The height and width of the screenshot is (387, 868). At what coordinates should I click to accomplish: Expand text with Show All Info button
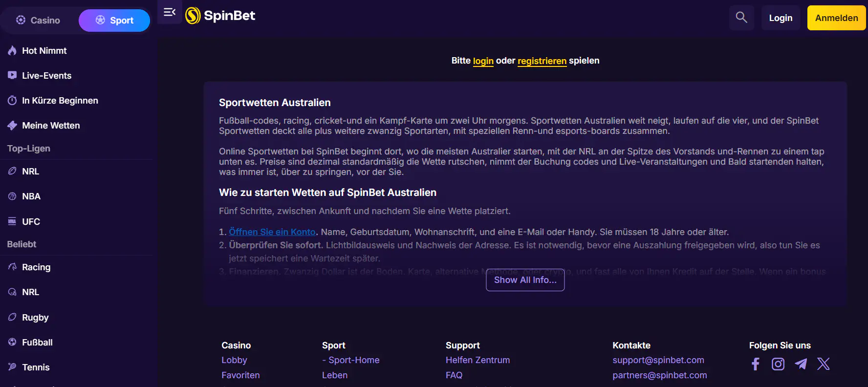point(525,280)
